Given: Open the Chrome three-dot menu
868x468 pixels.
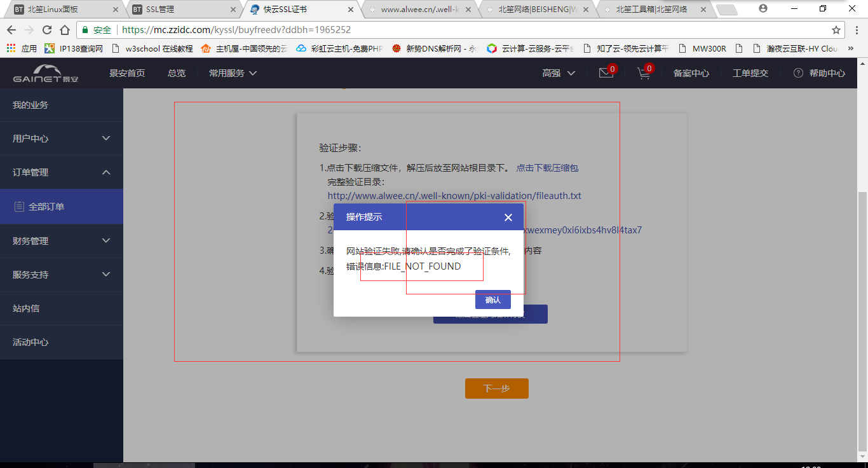Looking at the screenshot, I should pos(856,30).
